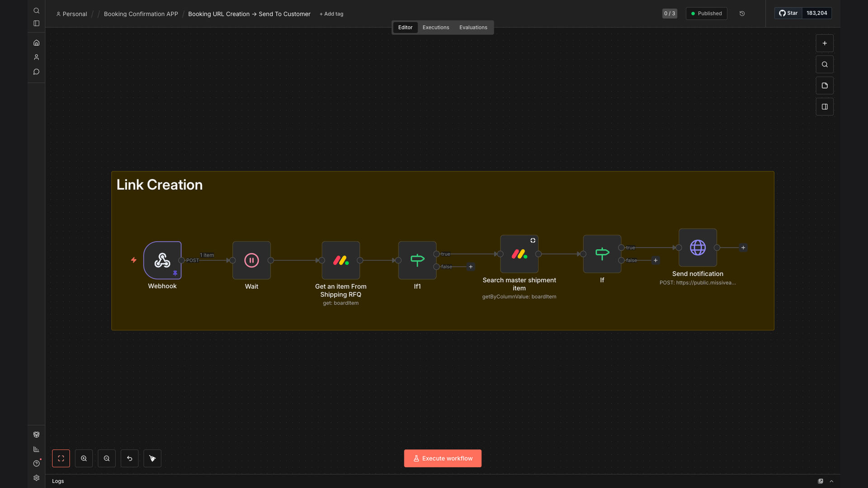Toggle the sidebar panel icon
The height and width of the screenshot is (488, 868).
click(37, 23)
